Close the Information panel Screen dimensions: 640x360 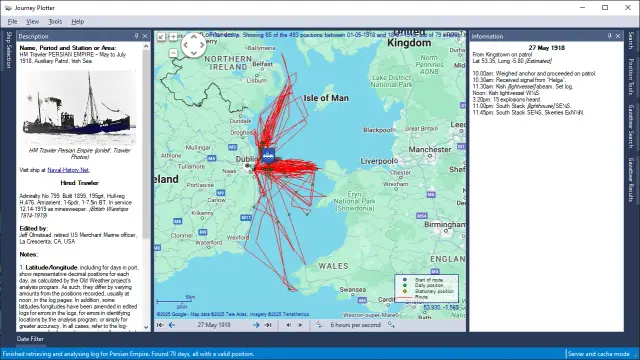(618, 36)
